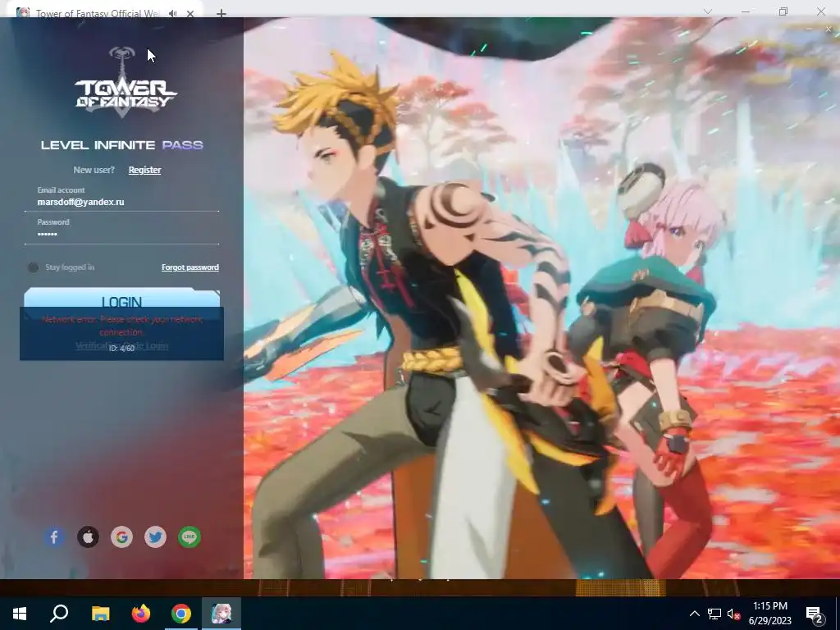The width and height of the screenshot is (840, 630).
Task: Open the notification center icon
Action: coord(815,614)
